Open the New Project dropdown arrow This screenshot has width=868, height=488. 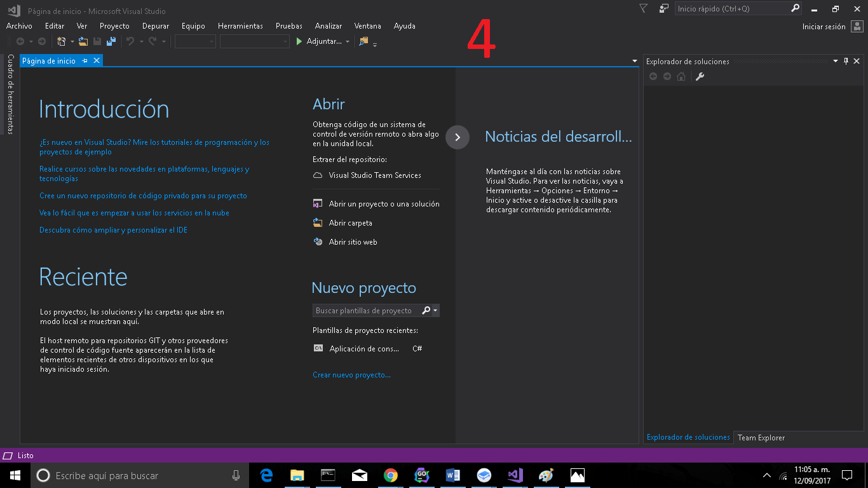[x=72, y=42]
